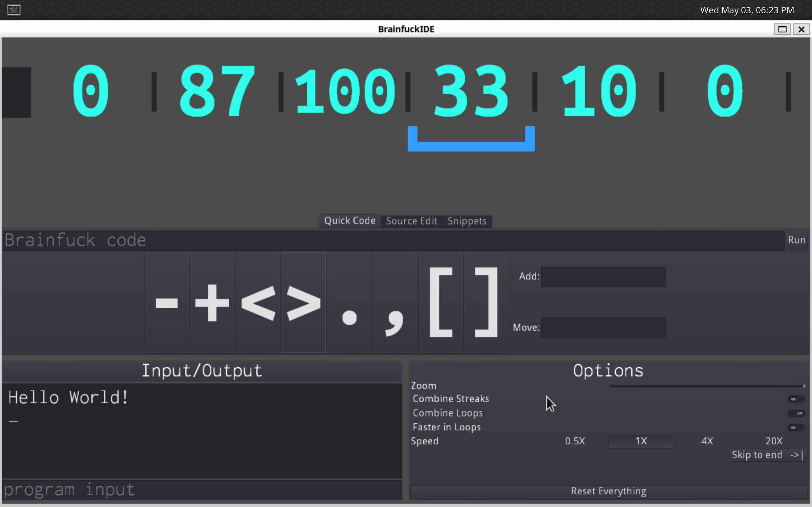Open the Snippets tab
812x507 pixels.
tap(467, 221)
